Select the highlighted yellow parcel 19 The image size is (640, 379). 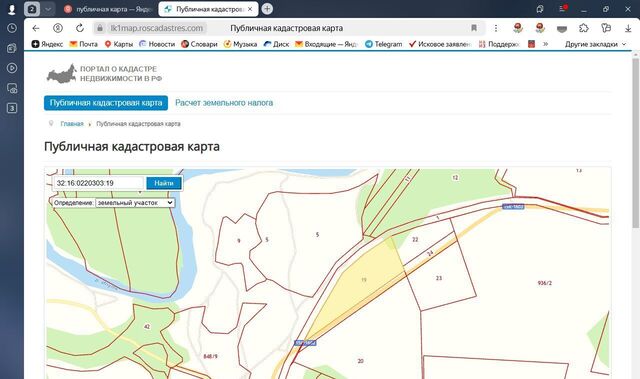[x=363, y=280]
